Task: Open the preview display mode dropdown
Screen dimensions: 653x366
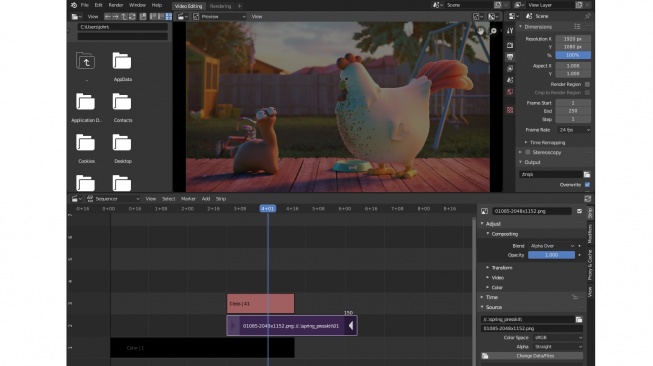Action: click(219, 17)
